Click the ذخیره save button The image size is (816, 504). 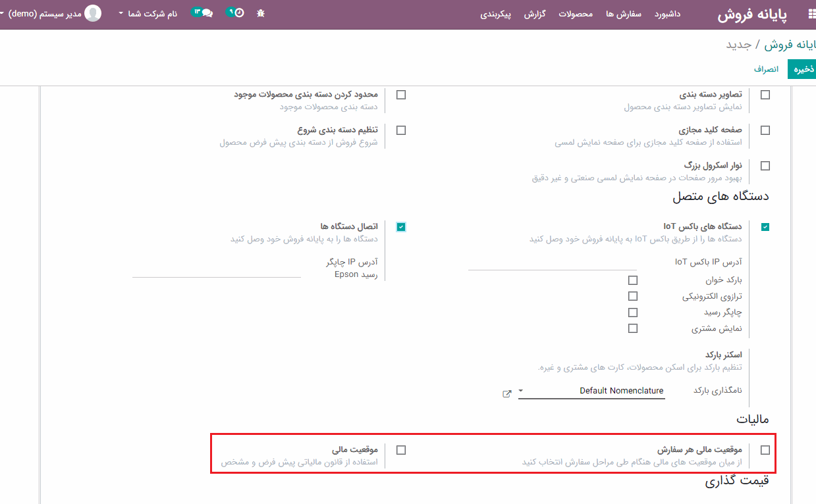(x=803, y=69)
